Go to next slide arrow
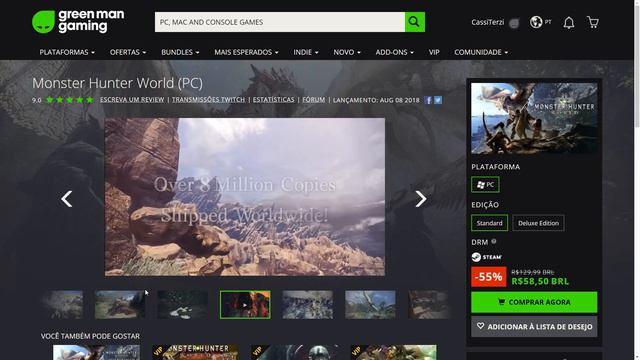The width and height of the screenshot is (640, 360). pyautogui.click(x=421, y=199)
